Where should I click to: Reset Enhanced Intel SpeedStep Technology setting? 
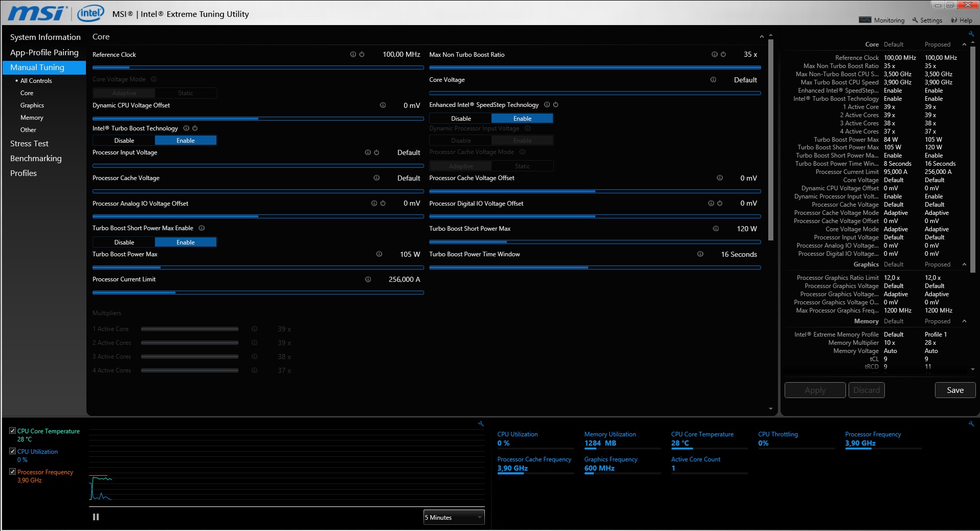tap(555, 104)
